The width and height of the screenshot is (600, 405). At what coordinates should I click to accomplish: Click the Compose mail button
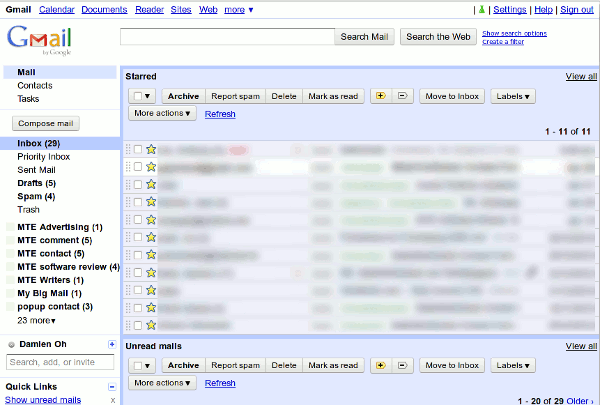pos(46,123)
